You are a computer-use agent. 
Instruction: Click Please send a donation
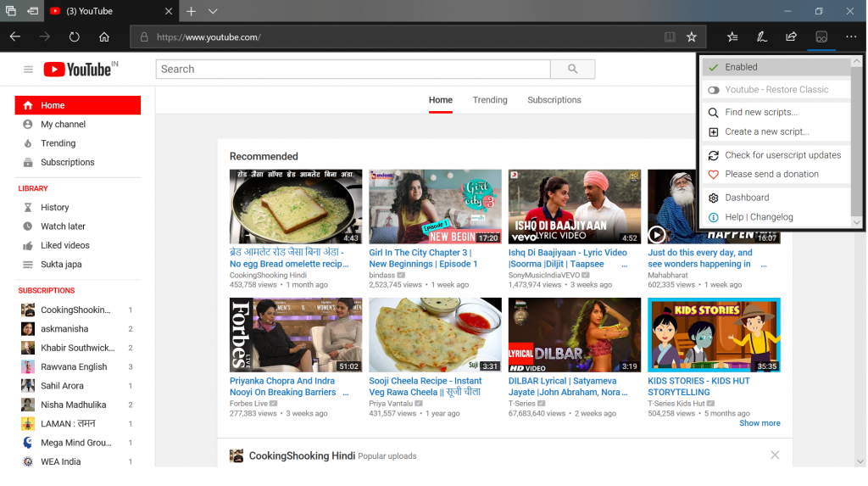776,174
